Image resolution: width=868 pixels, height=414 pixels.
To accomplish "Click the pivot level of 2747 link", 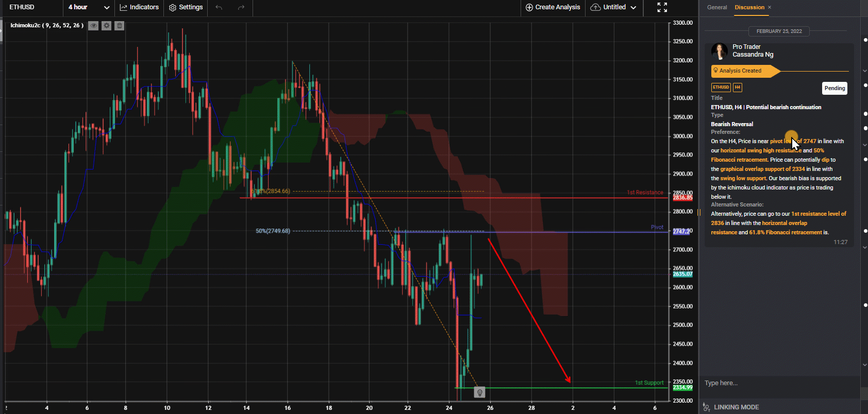I will pyautogui.click(x=793, y=141).
